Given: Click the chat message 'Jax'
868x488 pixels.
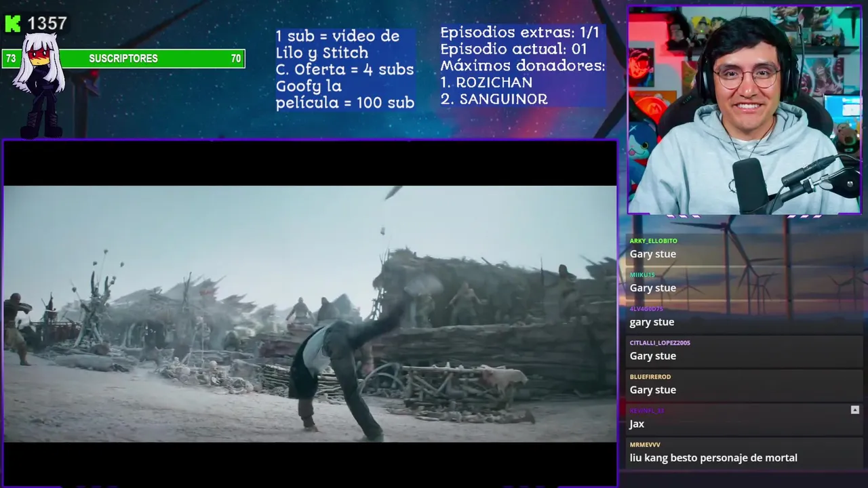Looking at the screenshot, I should pos(637,424).
